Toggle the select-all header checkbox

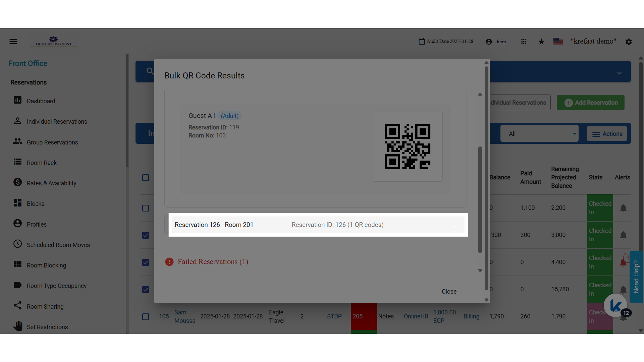[x=146, y=178]
